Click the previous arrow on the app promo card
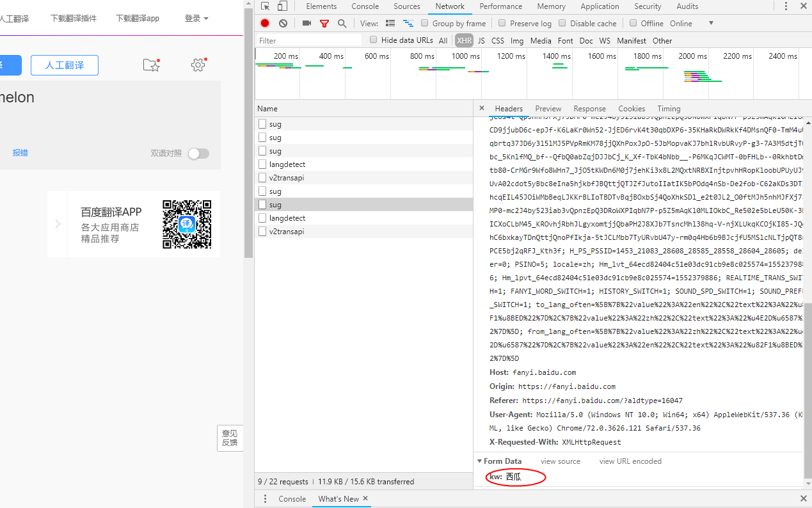 (x=58, y=224)
